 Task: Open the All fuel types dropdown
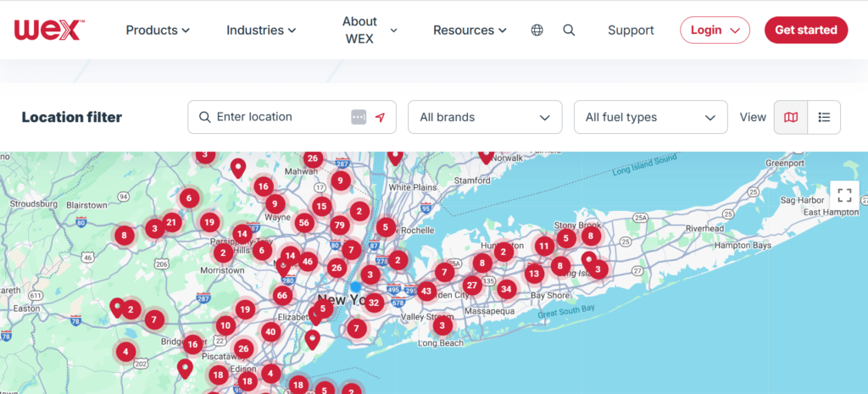[650, 118]
